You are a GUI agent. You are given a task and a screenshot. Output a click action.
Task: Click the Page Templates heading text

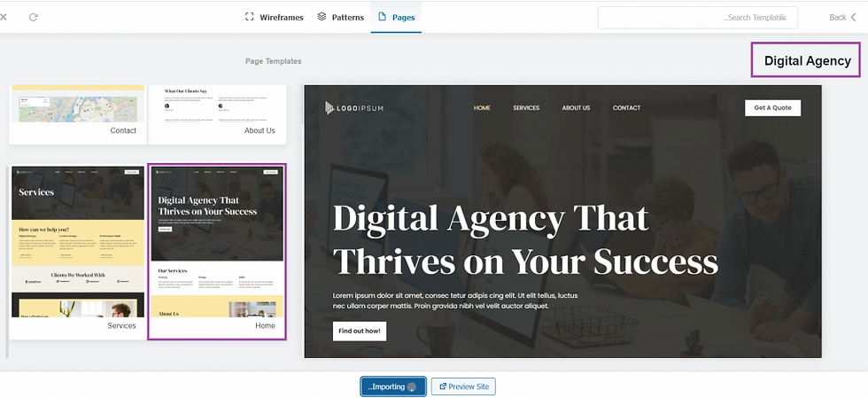point(274,61)
